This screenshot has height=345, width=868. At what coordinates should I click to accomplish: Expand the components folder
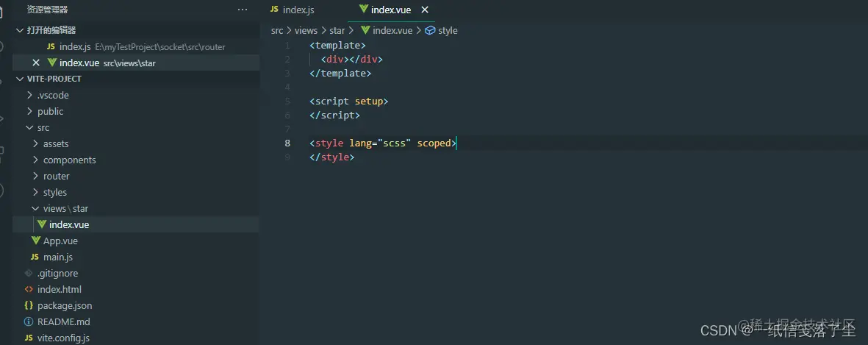(35, 160)
